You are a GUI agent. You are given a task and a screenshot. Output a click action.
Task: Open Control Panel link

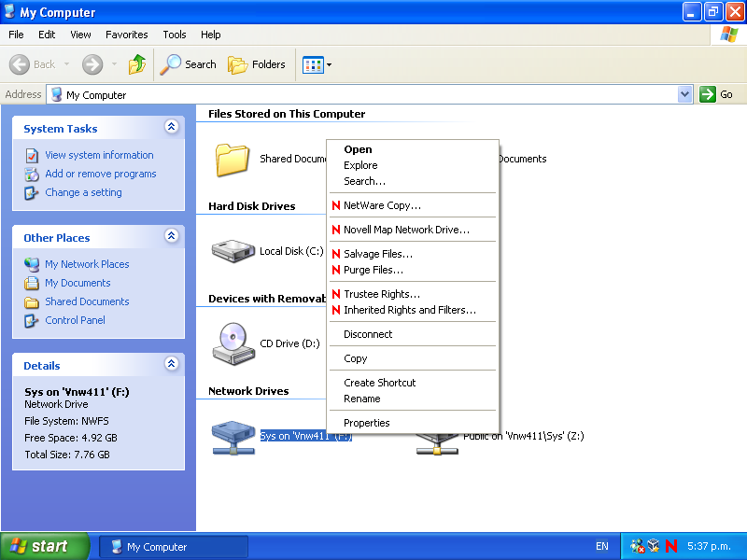[x=76, y=320]
